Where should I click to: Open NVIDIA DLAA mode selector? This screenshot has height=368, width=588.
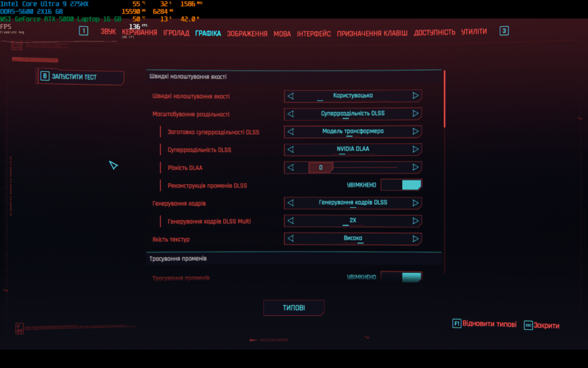353,149
